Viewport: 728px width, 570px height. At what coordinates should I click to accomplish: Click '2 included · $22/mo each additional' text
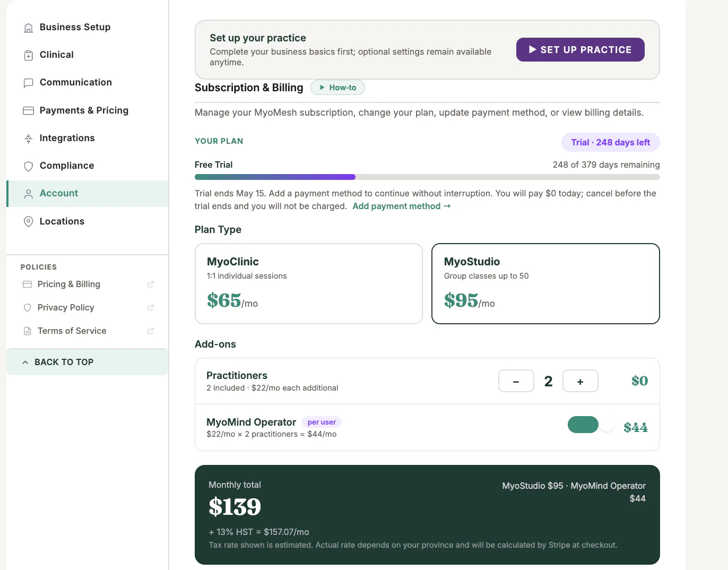point(272,388)
